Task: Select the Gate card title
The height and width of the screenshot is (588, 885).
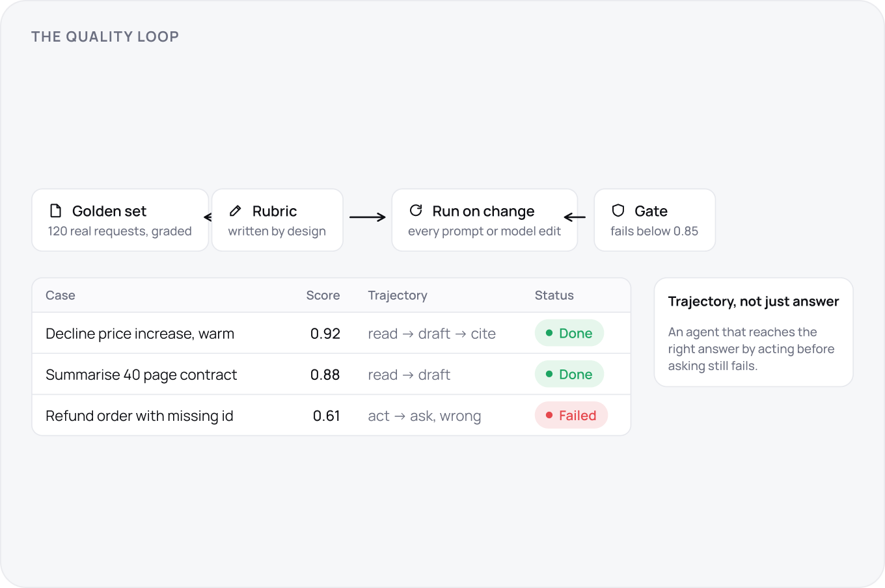Action: pos(651,211)
